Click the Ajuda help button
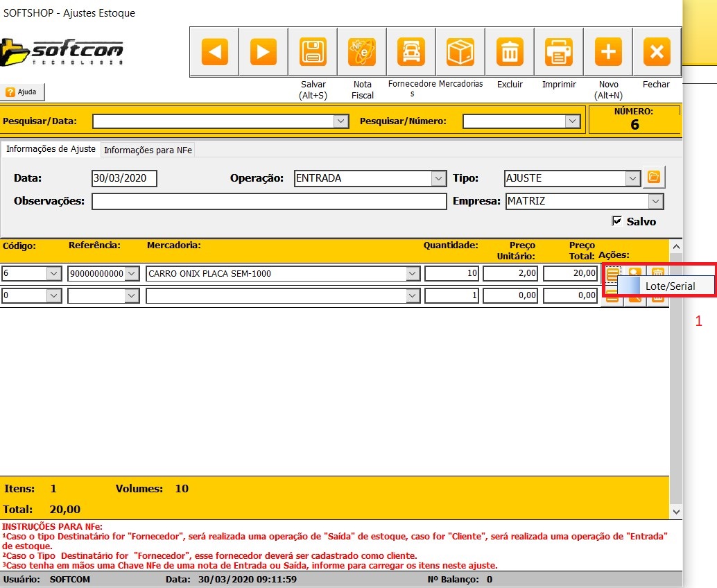Image resolution: width=717 pixels, height=588 pixels. tap(22, 92)
